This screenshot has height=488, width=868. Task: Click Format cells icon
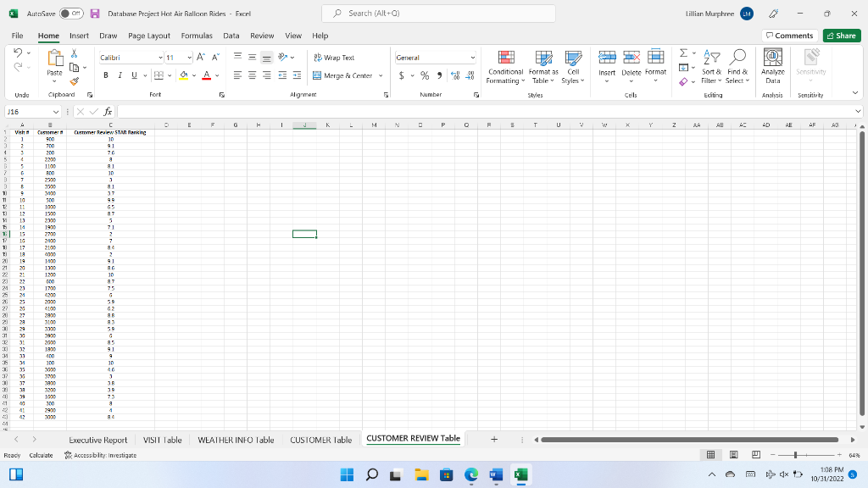coord(655,57)
